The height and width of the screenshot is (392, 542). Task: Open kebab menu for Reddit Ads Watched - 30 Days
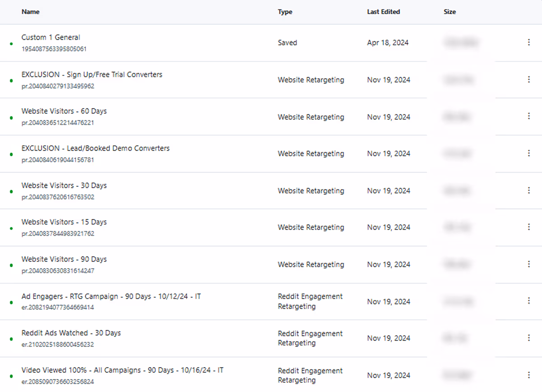pos(529,338)
